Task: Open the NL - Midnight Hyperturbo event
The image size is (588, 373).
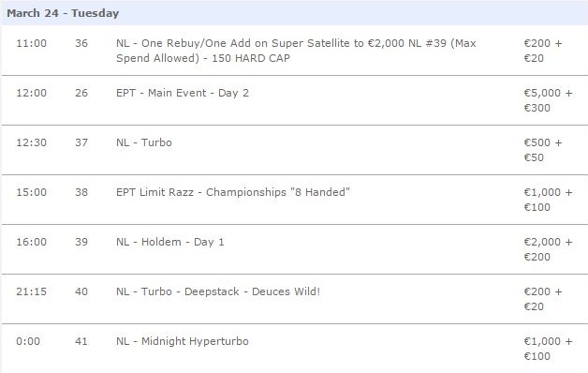Action: pos(183,341)
